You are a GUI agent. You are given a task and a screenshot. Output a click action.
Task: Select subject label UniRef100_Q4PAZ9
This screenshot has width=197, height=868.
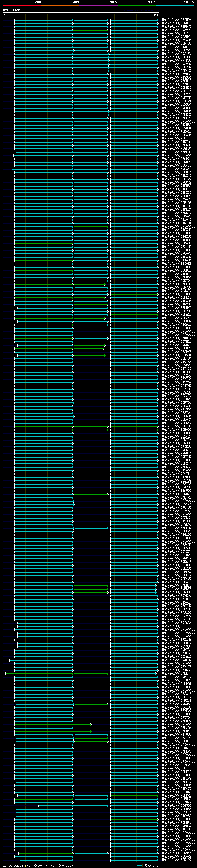pyautogui.click(x=177, y=274)
